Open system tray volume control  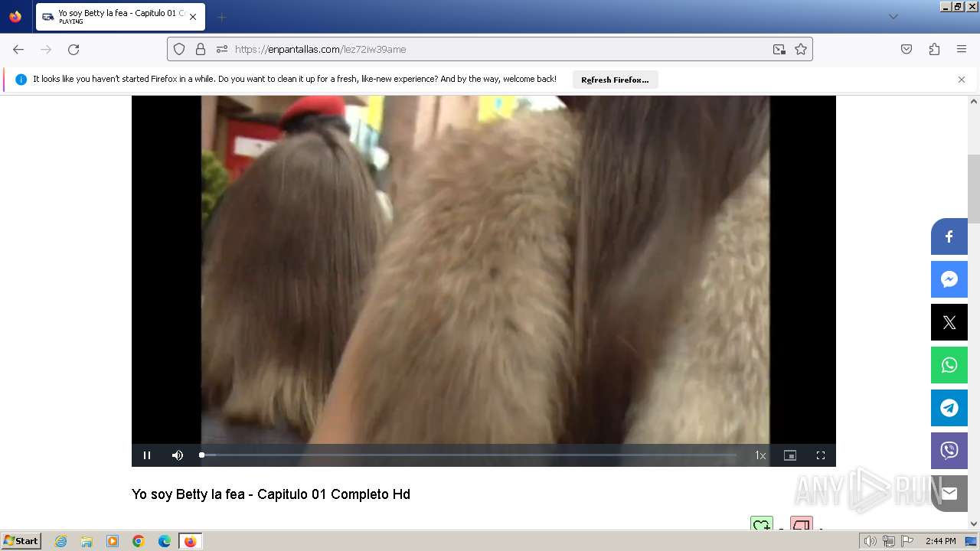pyautogui.click(x=871, y=541)
